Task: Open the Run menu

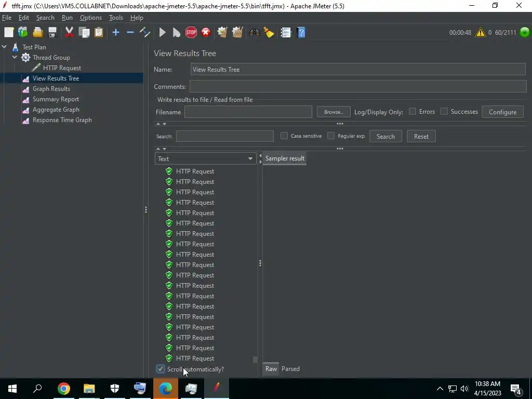Action: pos(67,18)
